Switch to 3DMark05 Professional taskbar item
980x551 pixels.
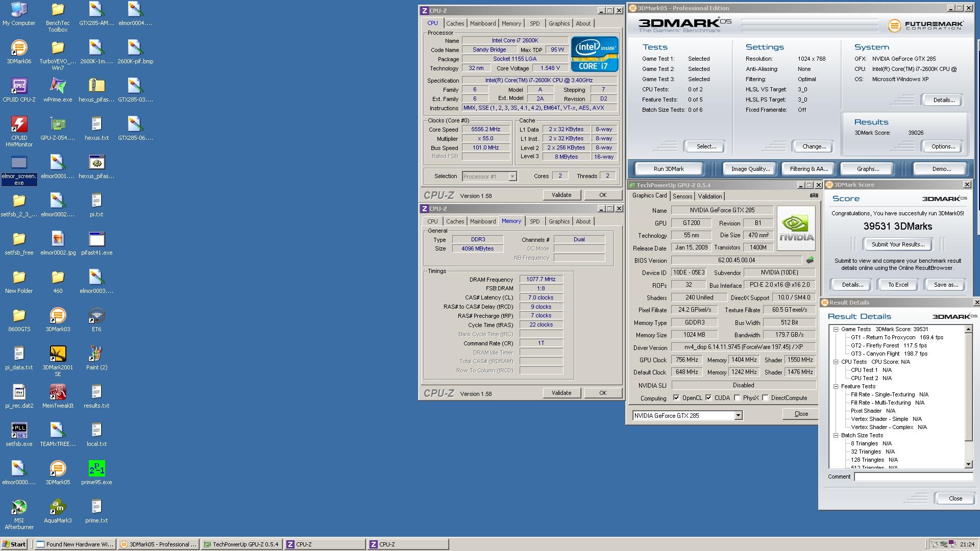coord(159,544)
